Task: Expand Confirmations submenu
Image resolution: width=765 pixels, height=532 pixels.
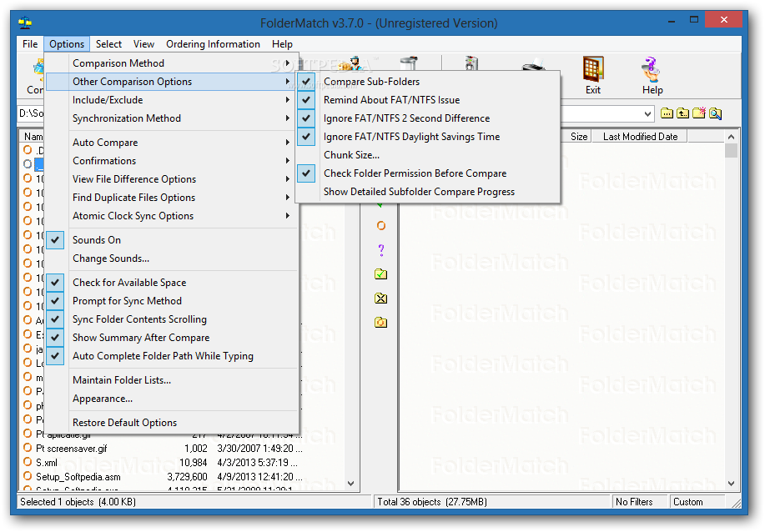Action: 172,161
